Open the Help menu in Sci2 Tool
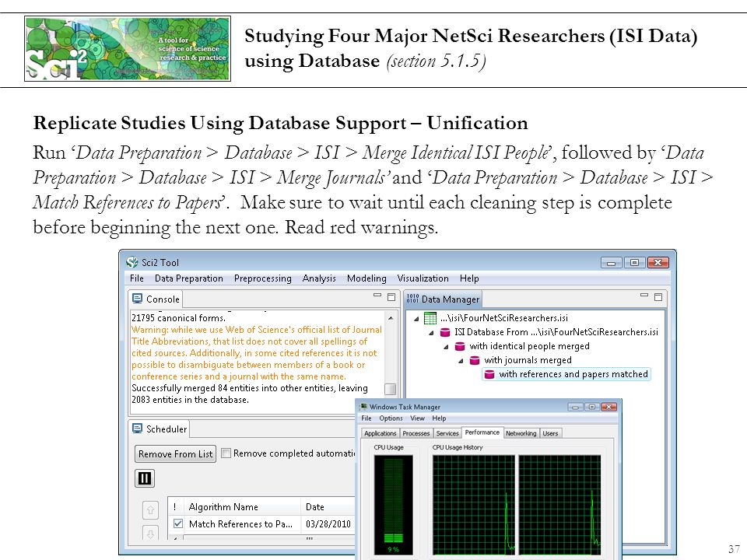Image resolution: width=747 pixels, height=560 pixels. pos(468,278)
